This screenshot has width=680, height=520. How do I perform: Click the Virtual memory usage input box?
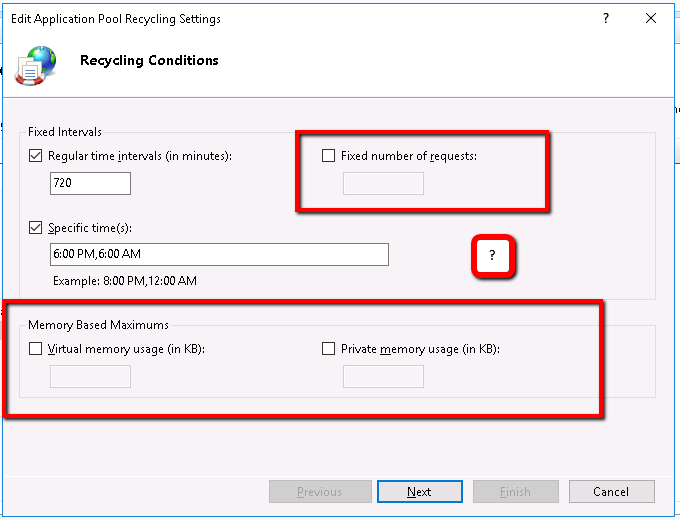[90, 376]
